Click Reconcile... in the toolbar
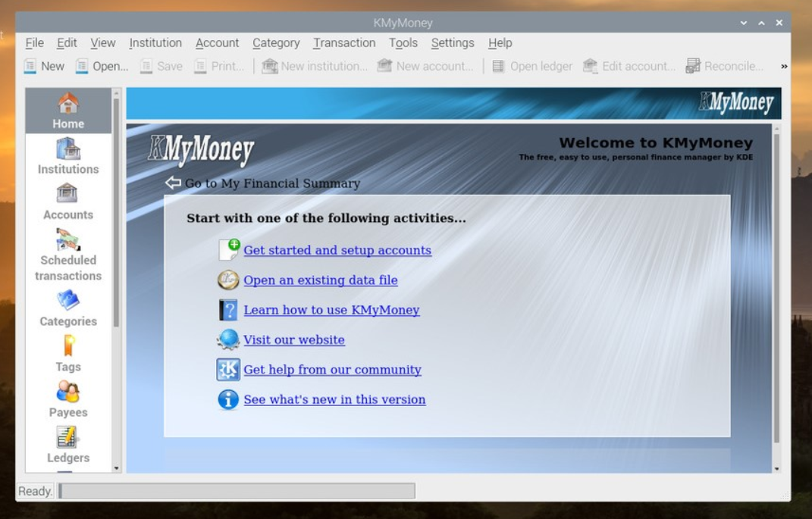812x519 pixels. [725, 66]
